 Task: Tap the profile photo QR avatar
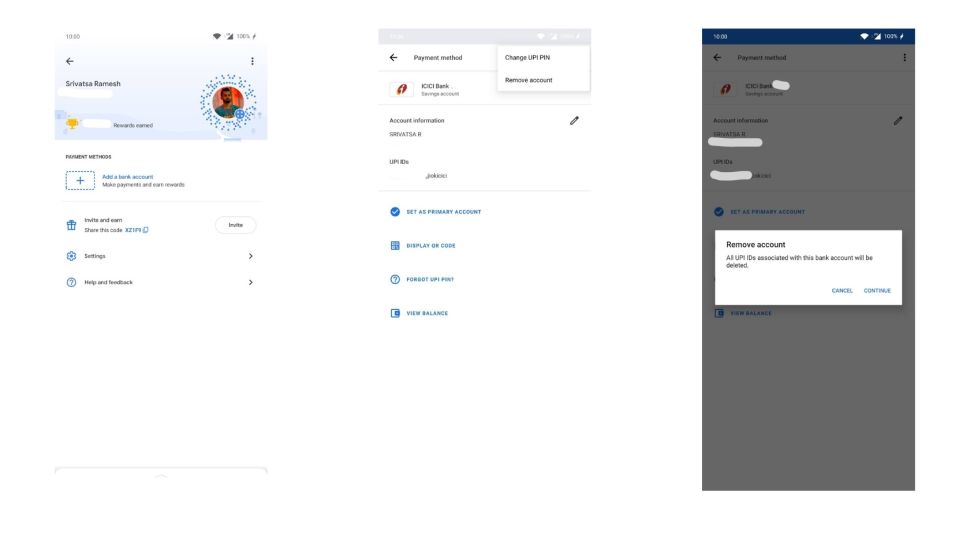click(228, 102)
